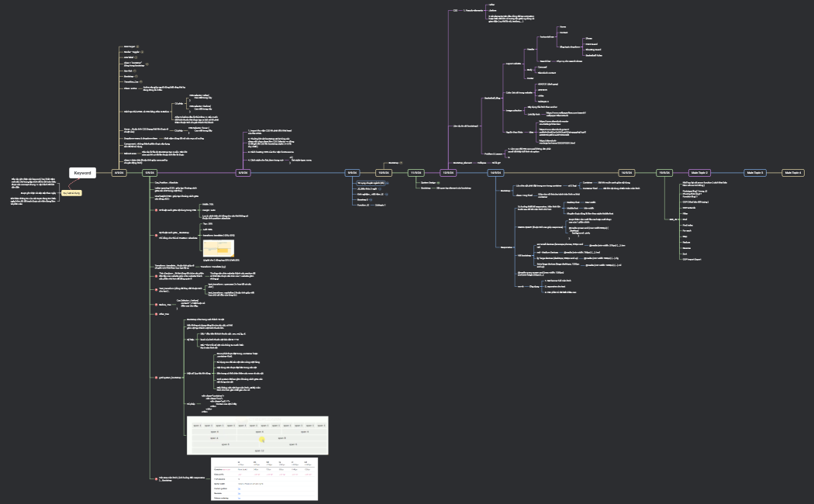Expand the collapsed Bootstrap subtopic under 9/5/24
The width and height of the screenshot is (814, 504).
(x=371, y=199)
